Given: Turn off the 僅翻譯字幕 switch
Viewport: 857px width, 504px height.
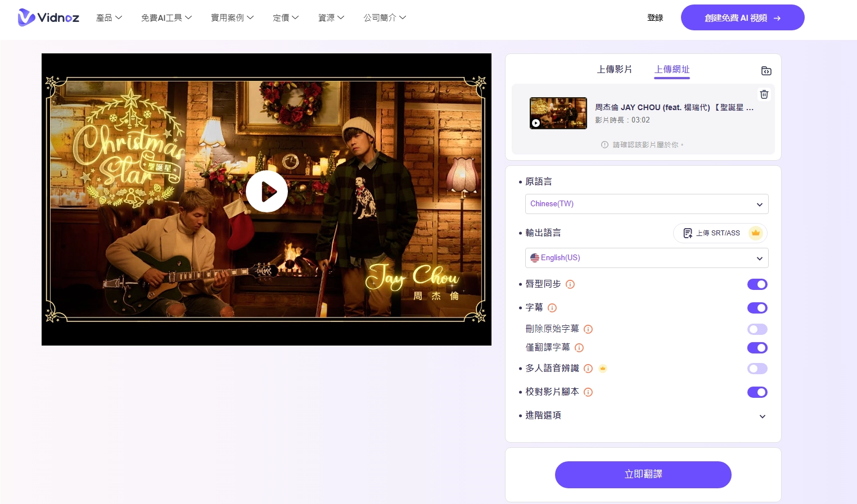Looking at the screenshot, I should pyautogui.click(x=757, y=347).
